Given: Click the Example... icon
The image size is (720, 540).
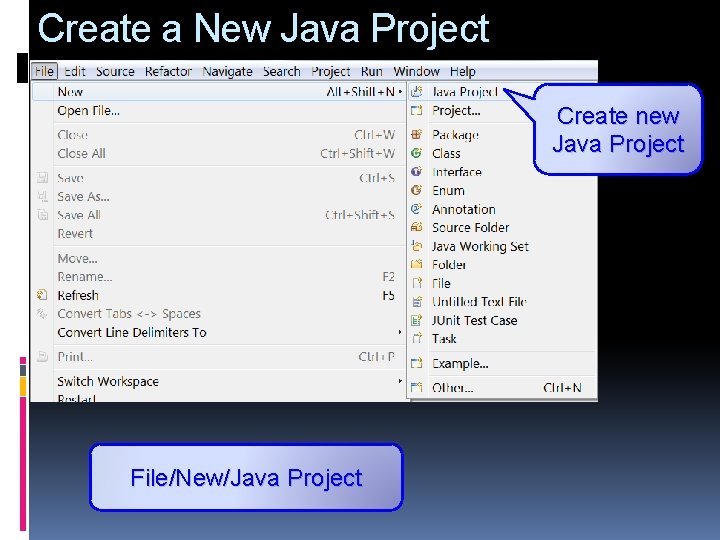Looking at the screenshot, I should (416, 363).
